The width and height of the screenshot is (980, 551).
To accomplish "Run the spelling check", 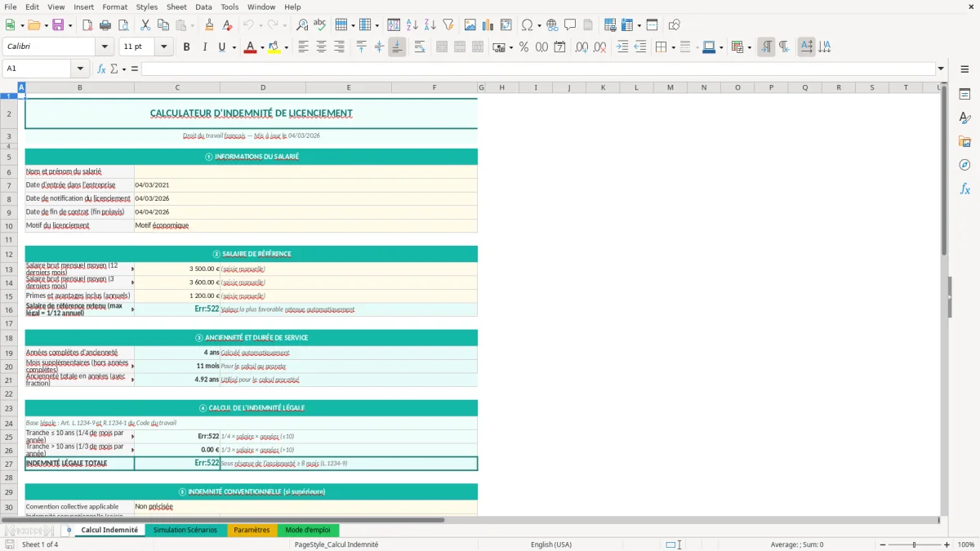I will point(320,25).
